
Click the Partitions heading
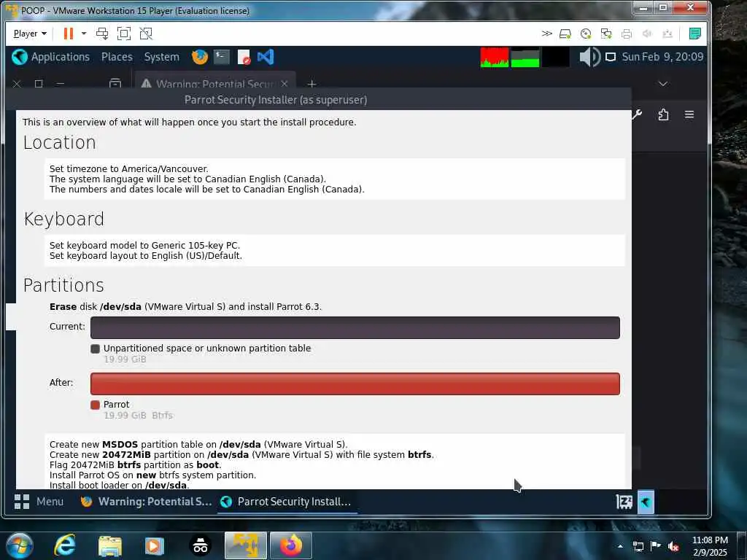point(63,285)
